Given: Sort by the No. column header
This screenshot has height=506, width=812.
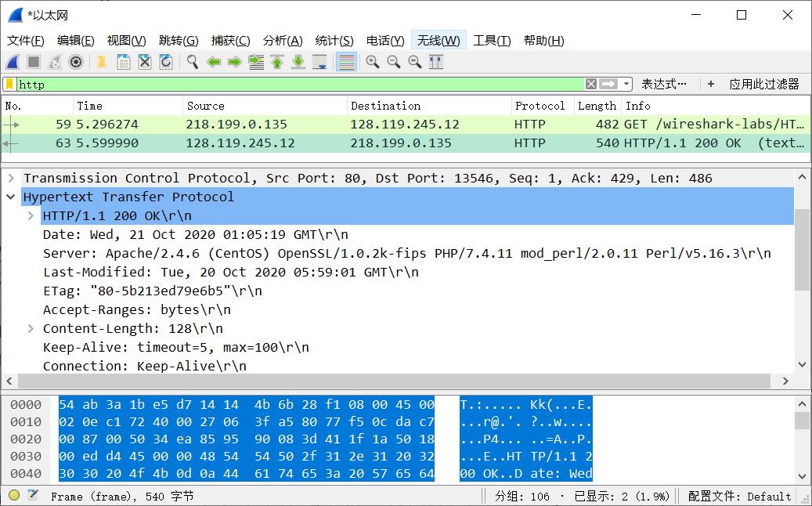Looking at the screenshot, I should [x=38, y=107].
